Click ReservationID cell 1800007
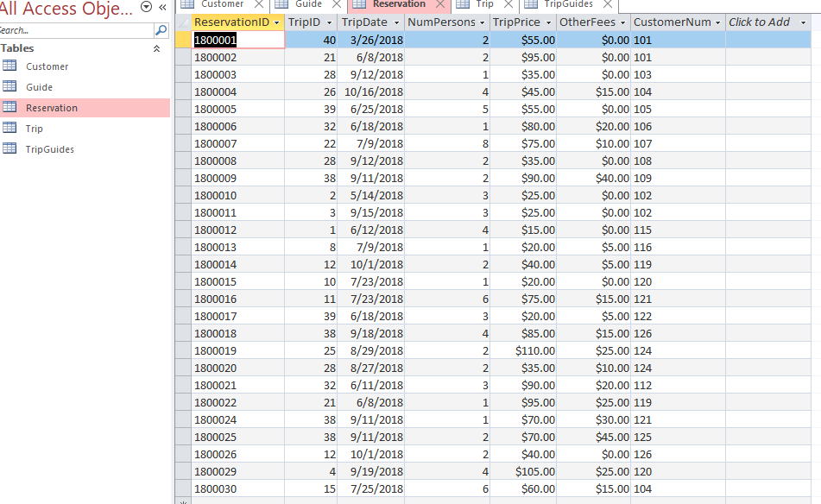The width and height of the screenshot is (821, 504). (x=238, y=143)
